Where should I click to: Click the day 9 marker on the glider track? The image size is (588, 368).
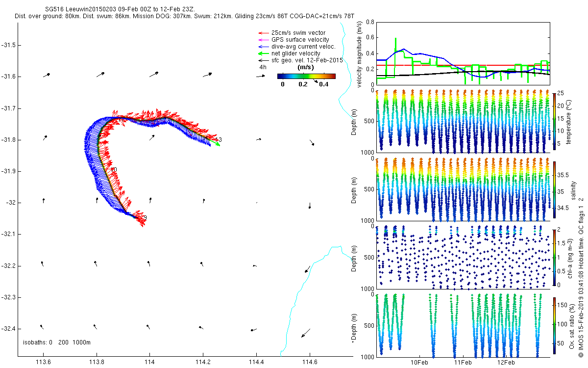(145, 218)
